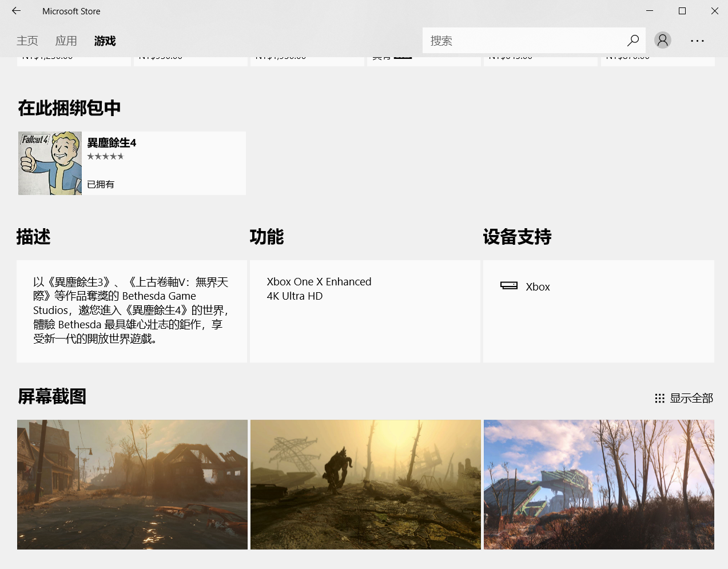728x569 pixels.
Task: Open the three-dot more options menu
Action: click(x=697, y=41)
